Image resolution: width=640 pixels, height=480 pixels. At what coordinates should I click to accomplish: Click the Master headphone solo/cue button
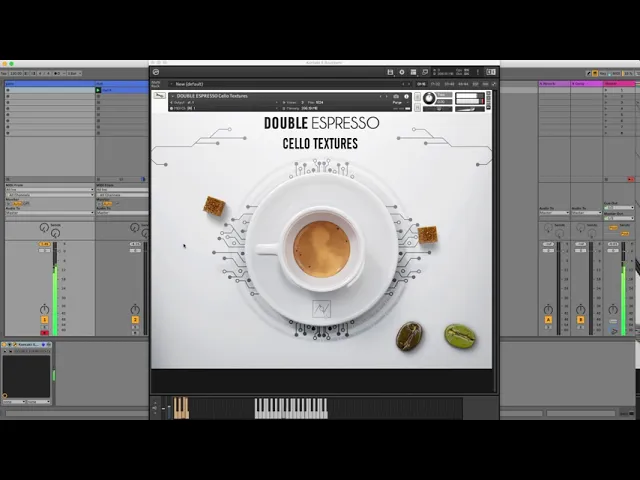click(x=613, y=331)
